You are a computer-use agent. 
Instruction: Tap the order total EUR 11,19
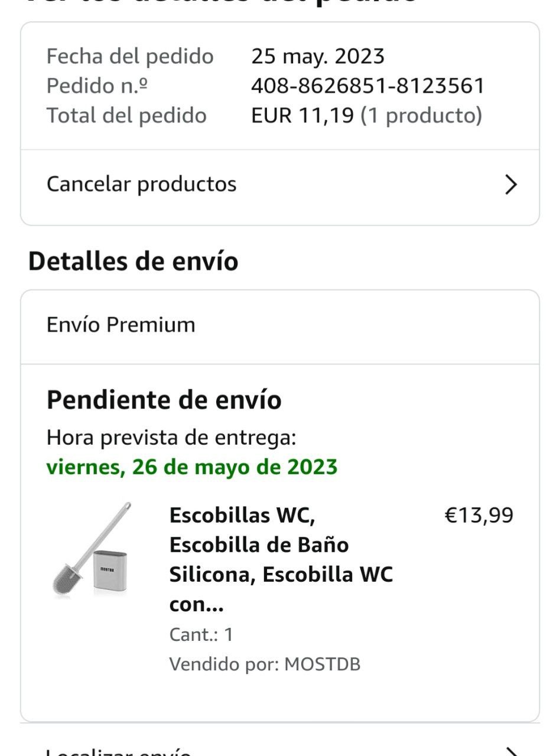(302, 115)
